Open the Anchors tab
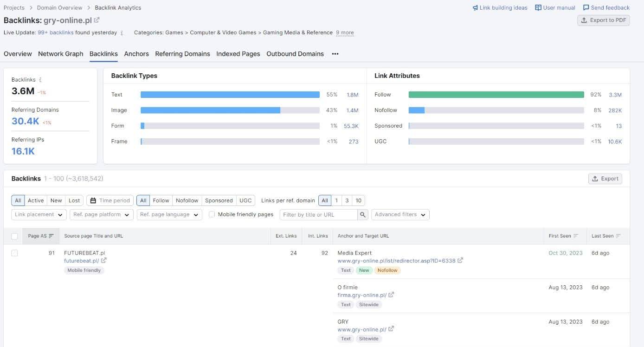The image size is (644, 347). [x=136, y=54]
